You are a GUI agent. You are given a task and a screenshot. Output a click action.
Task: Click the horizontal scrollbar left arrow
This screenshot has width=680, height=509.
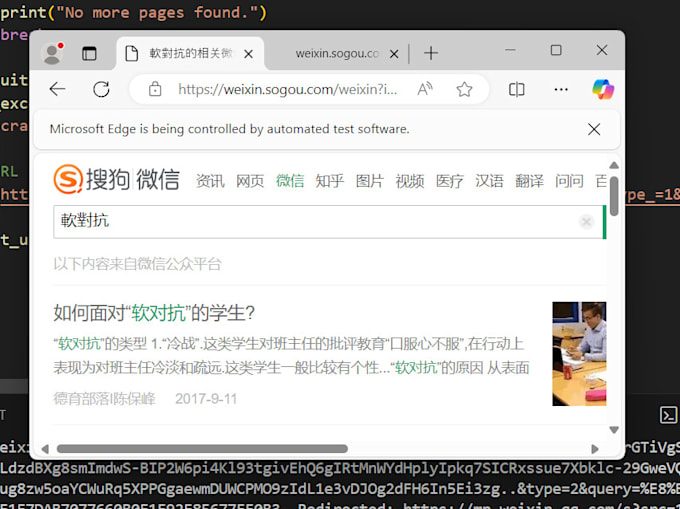click(x=45, y=448)
